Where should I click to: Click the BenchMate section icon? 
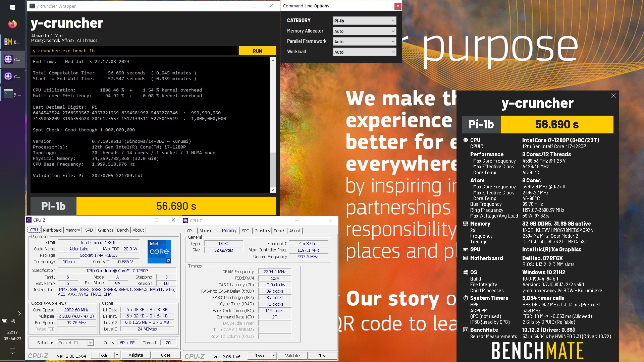466,330
